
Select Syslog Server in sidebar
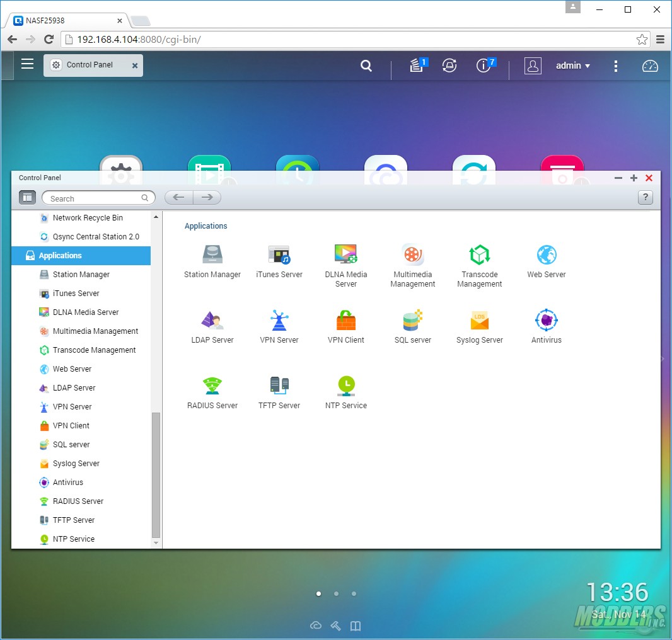(81, 463)
